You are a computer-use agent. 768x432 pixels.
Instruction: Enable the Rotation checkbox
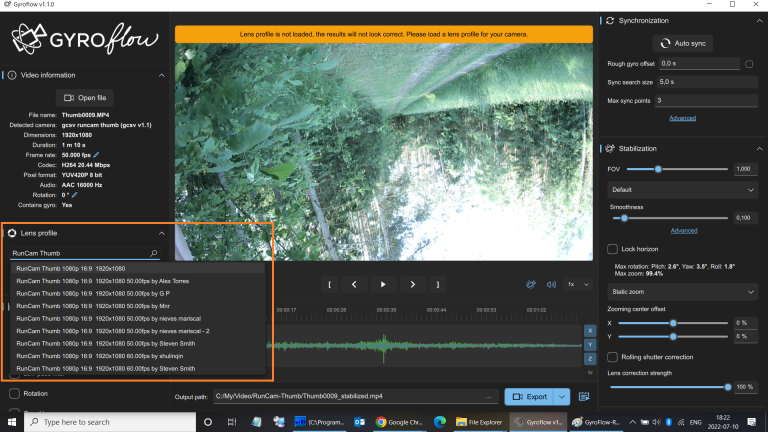point(15,393)
